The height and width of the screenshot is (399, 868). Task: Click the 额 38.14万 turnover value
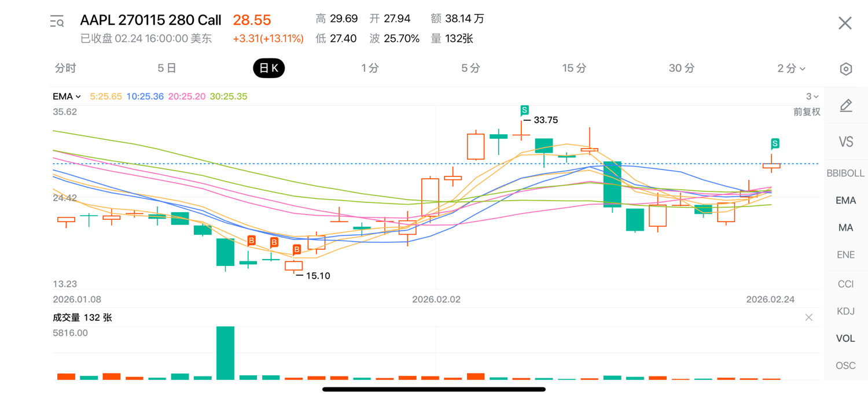[x=458, y=19]
